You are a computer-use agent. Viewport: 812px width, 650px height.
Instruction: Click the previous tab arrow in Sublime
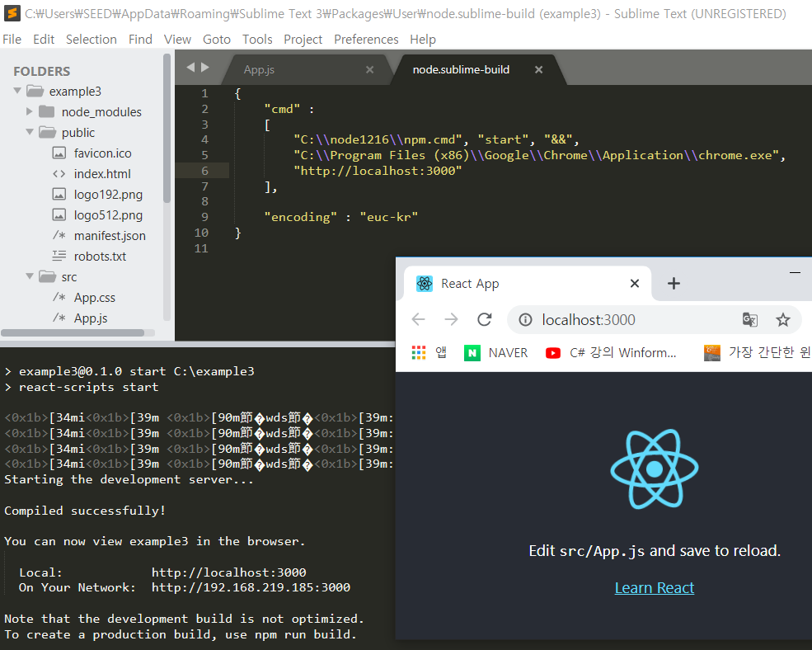[x=190, y=68]
